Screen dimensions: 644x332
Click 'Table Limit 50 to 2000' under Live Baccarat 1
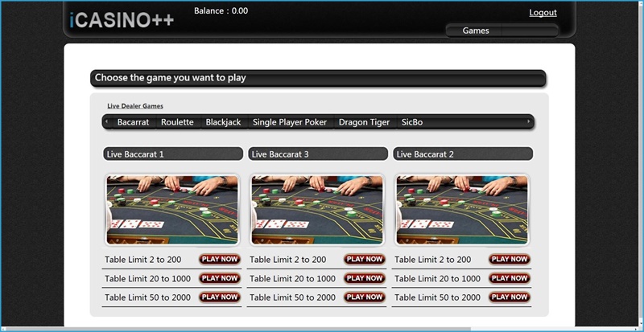click(x=147, y=297)
